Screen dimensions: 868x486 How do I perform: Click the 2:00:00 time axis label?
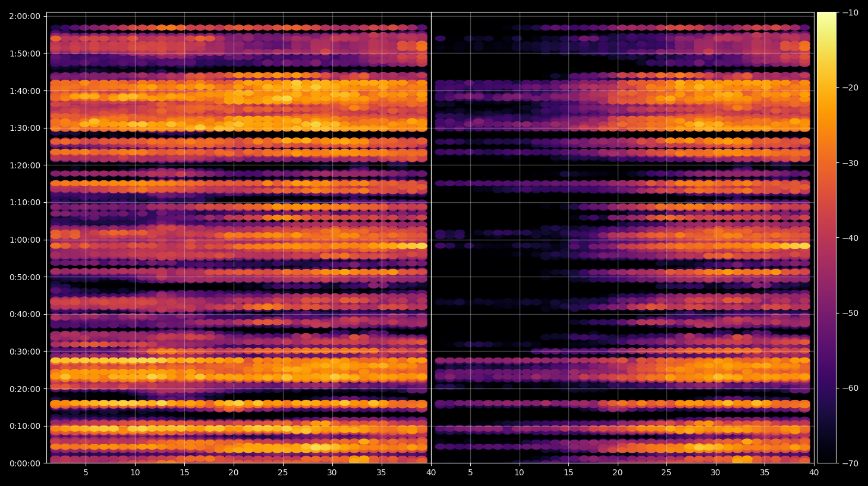pyautogui.click(x=24, y=16)
